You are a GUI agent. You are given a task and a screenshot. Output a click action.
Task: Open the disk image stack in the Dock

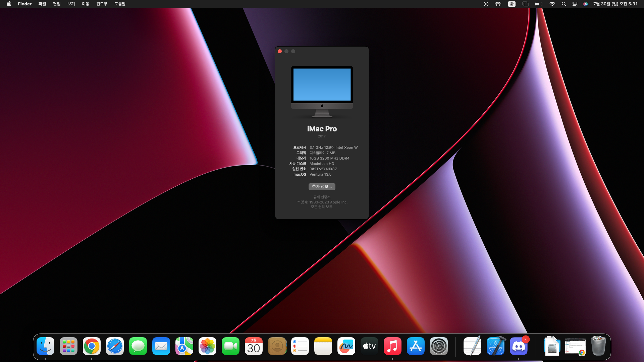pos(552,346)
